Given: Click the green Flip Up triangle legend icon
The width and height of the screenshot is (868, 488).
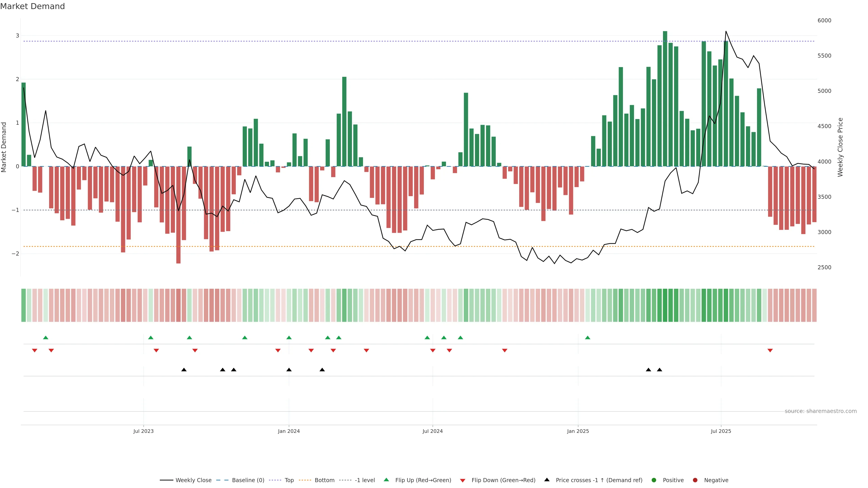Looking at the screenshot, I should click(386, 480).
